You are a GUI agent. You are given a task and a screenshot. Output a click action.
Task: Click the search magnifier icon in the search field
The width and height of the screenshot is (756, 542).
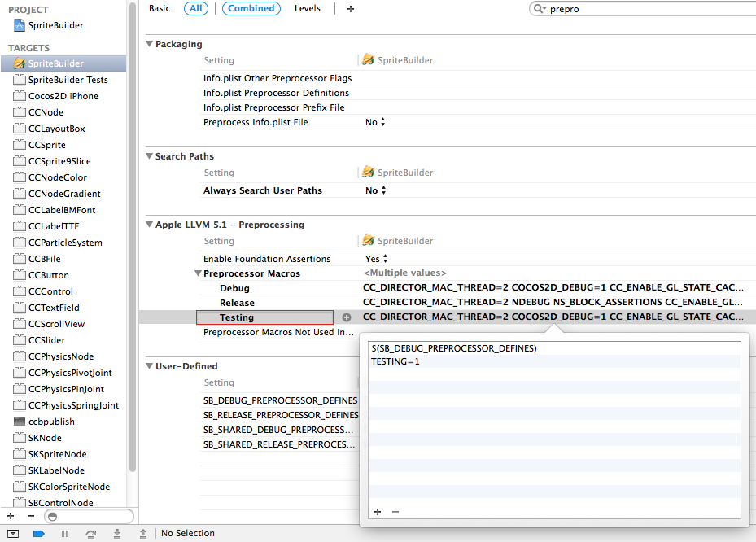point(539,9)
